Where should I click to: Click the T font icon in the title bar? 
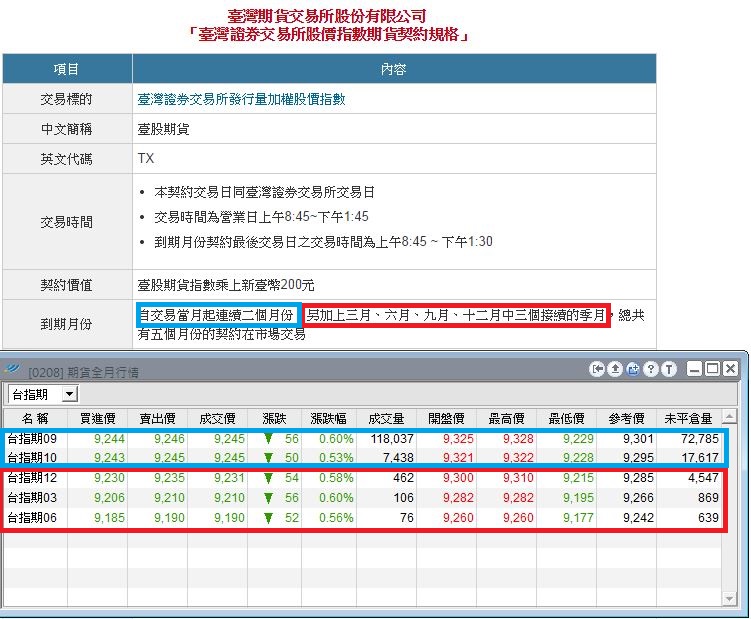669,369
